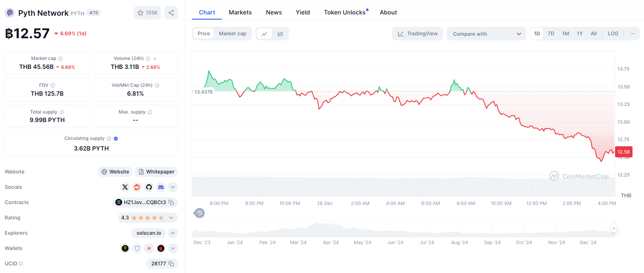Viewport: 644px width, 273px height.
Task: Click the Mar '24 point on timeline
Action: (298, 242)
